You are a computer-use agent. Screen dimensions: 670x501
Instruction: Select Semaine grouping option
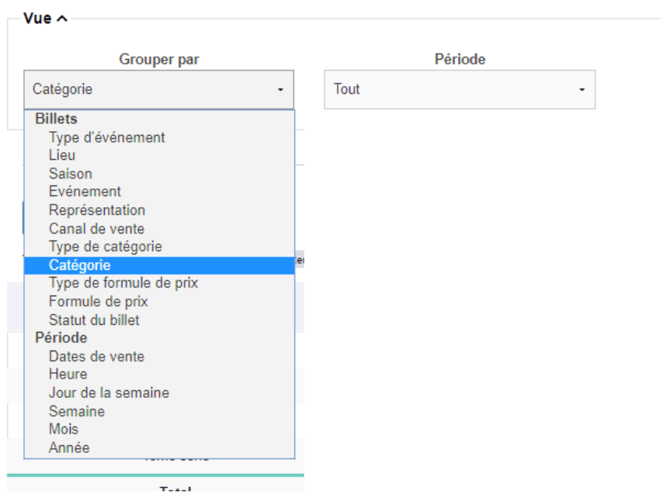coord(76,411)
